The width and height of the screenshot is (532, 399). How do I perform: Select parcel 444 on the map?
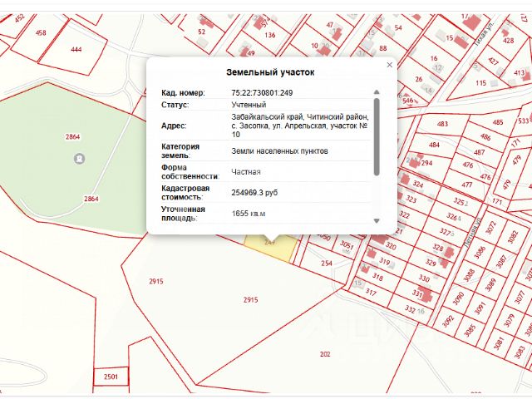click(x=76, y=50)
